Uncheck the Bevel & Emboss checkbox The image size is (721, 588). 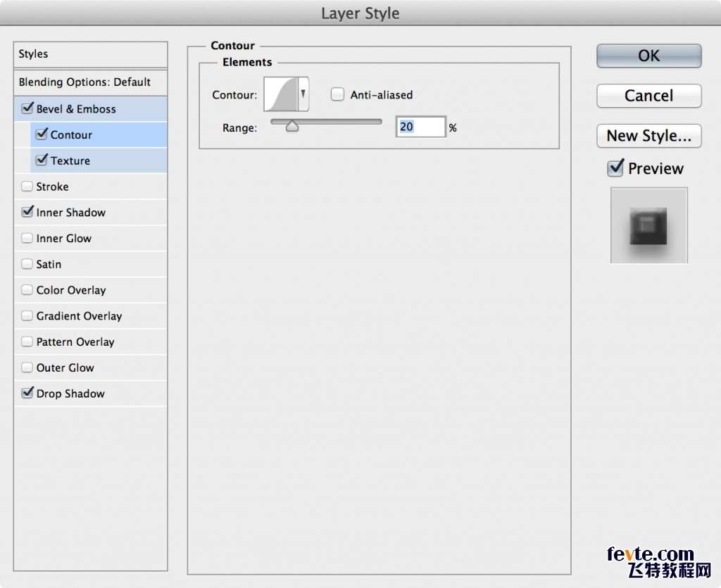click(x=27, y=109)
